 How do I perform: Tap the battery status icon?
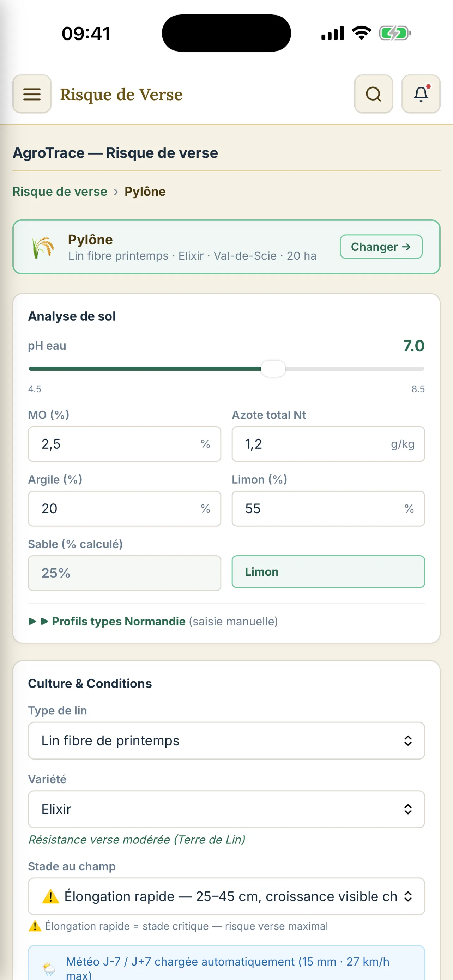click(395, 33)
